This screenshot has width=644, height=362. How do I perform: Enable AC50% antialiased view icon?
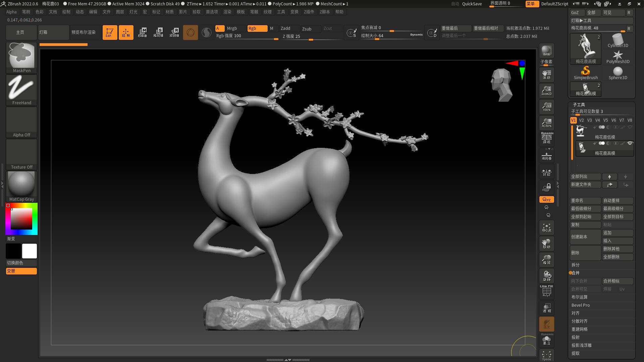tap(546, 122)
